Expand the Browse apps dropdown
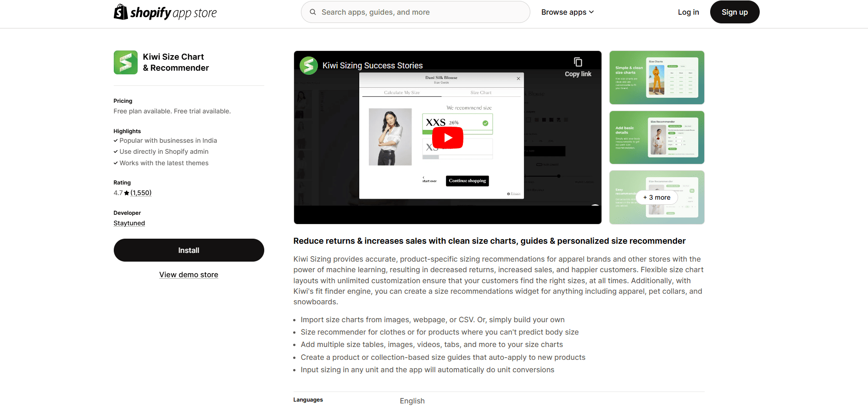 tap(568, 12)
